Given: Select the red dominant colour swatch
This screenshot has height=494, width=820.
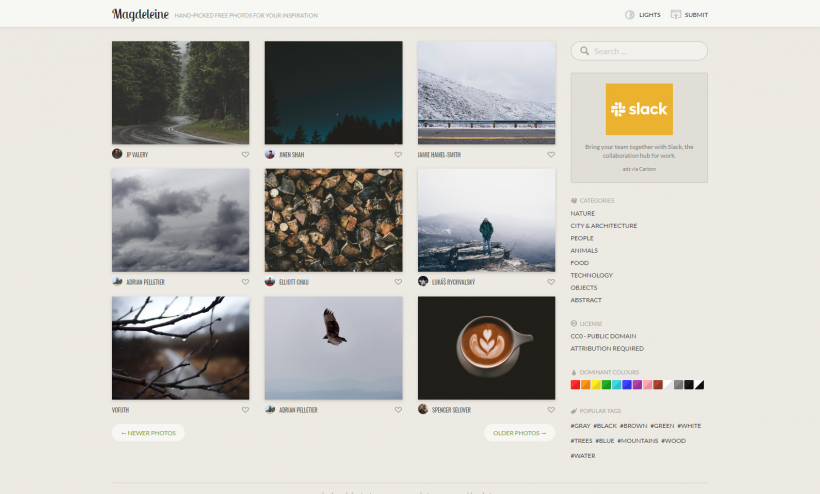Looking at the screenshot, I should click(x=575, y=385).
